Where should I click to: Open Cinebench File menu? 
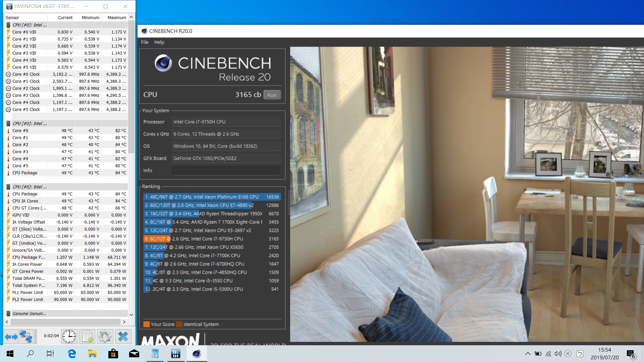pyautogui.click(x=145, y=42)
